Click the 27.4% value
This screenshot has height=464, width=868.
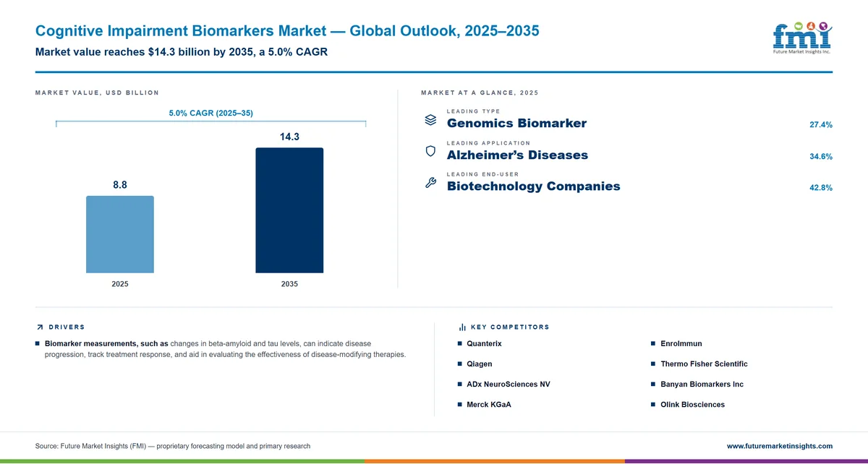pyautogui.click(x=821, y=125)
